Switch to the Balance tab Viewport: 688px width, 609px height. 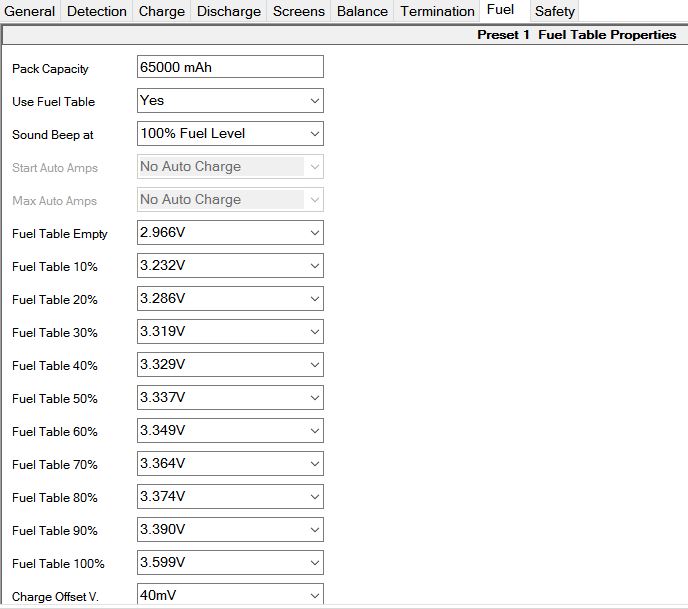point(362,12)
